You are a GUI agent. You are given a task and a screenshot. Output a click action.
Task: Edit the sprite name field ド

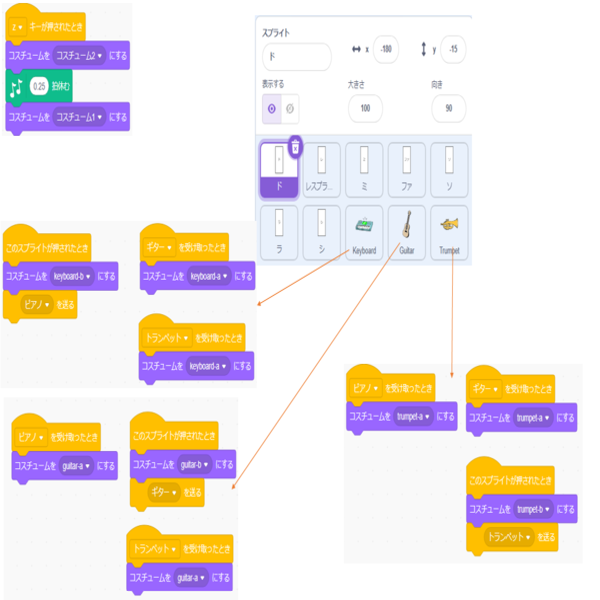coord(297,57)
